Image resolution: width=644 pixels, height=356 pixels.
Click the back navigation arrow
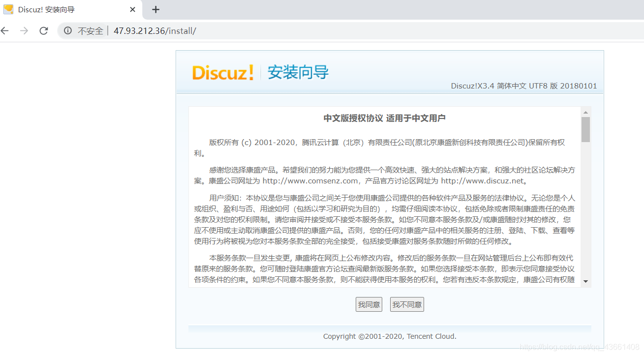(x=5, y=30)
